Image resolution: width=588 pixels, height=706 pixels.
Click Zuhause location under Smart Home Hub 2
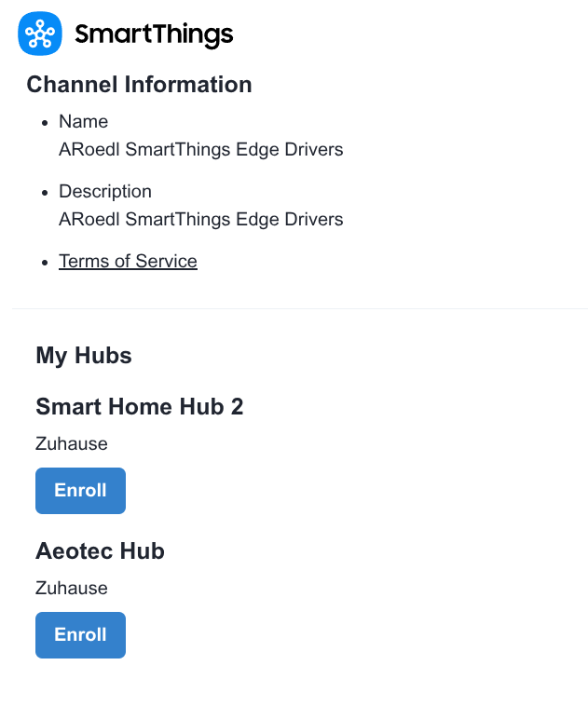[x=72, y=444]
